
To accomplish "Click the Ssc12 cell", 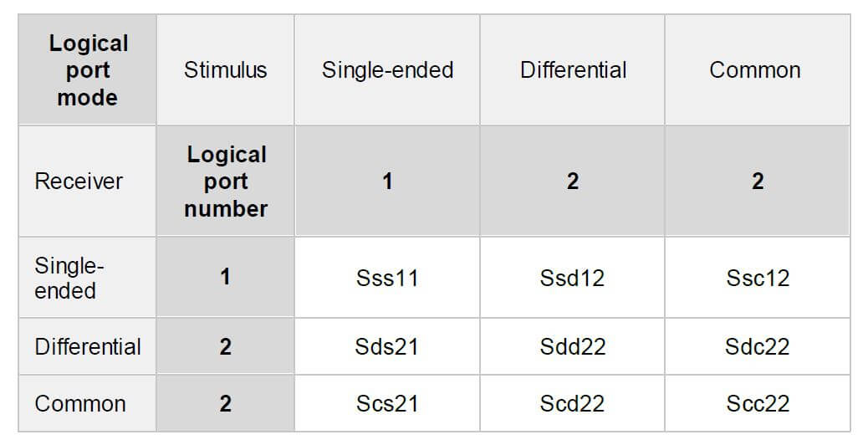I will pyautogui.click(x=758, y=278).
